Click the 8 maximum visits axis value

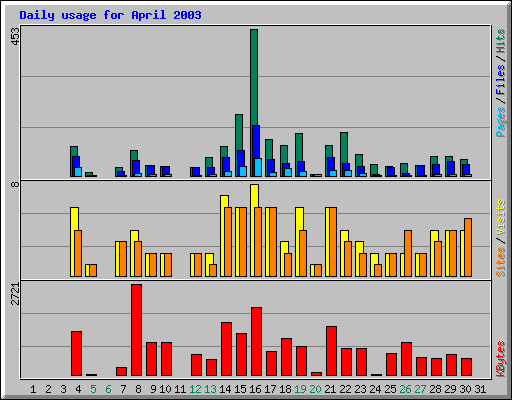[15, 184]
